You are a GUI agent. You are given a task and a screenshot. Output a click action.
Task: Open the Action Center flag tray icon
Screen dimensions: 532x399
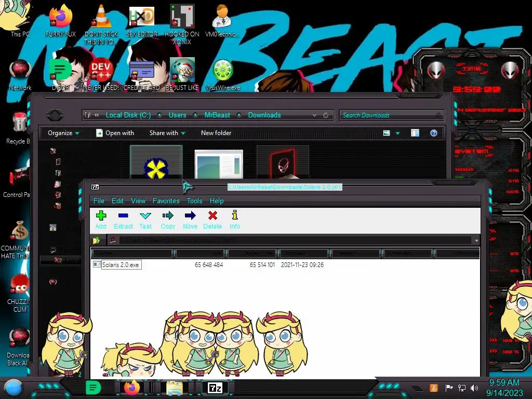point(449,388)
